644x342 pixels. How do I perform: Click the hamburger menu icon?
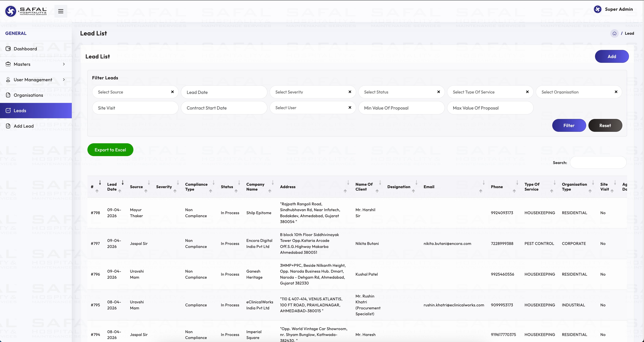tap(60, 11)
